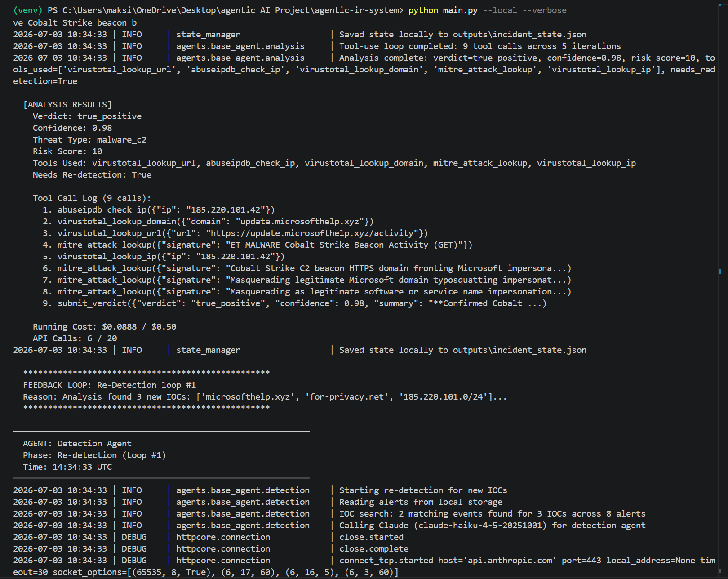Click tool call 3 virustotal_lookup_url entry
The height and width of the screenshot is (579, 728).
pyautogui.click(x=235, y=233)
